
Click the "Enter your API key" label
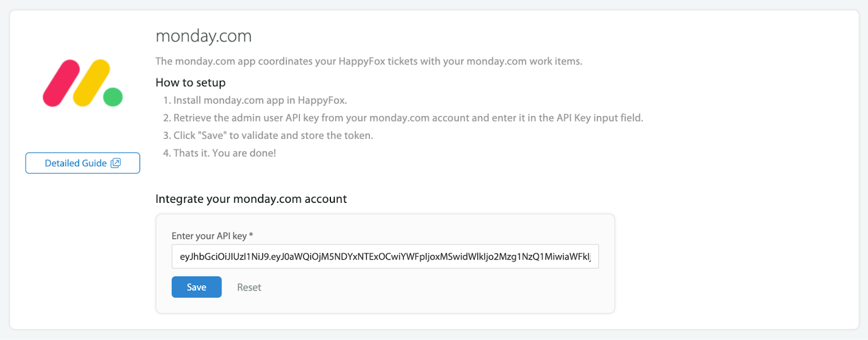209,236
